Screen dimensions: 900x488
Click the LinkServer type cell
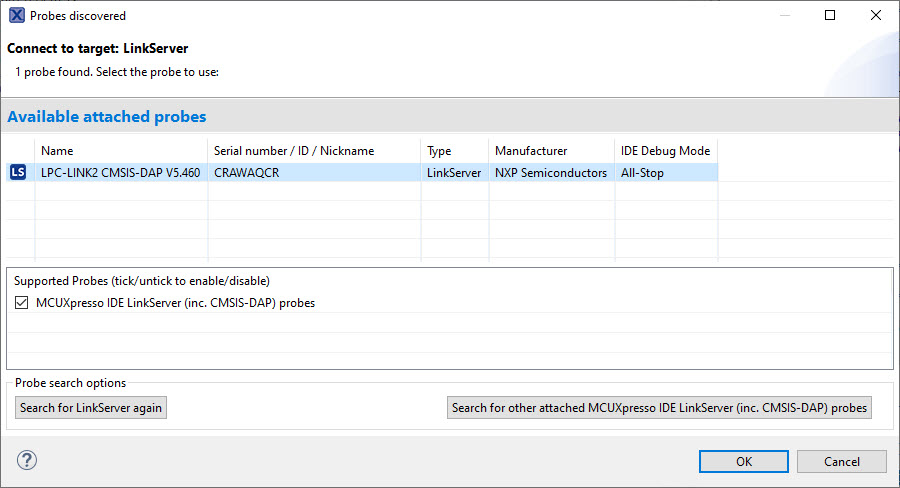click(x=454, y=173)
